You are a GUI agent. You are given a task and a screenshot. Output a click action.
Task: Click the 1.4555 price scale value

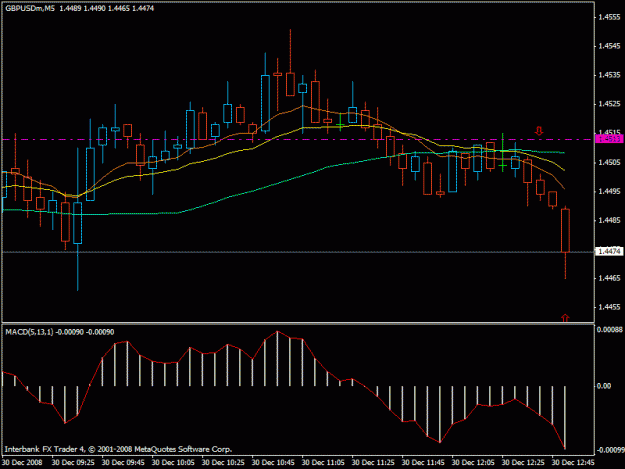click(x=609, y=17)
